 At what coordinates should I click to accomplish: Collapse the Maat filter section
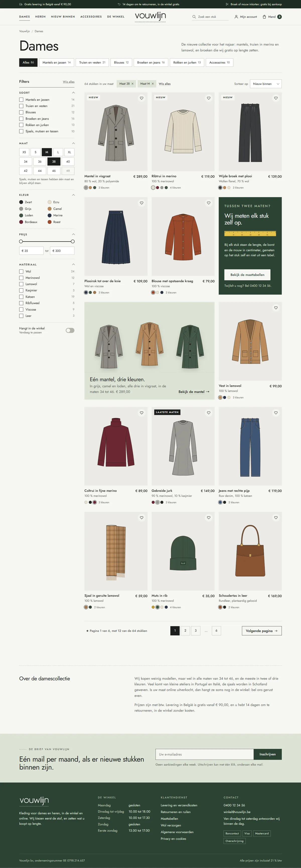tap(73, 143)
